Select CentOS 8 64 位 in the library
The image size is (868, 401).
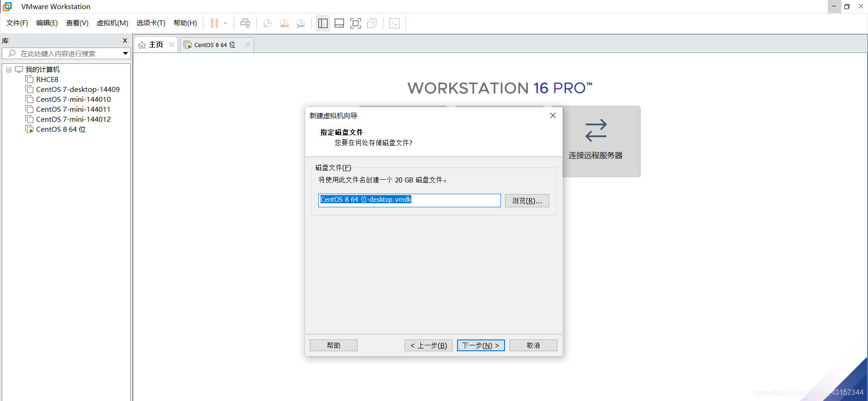coord(61,129)
